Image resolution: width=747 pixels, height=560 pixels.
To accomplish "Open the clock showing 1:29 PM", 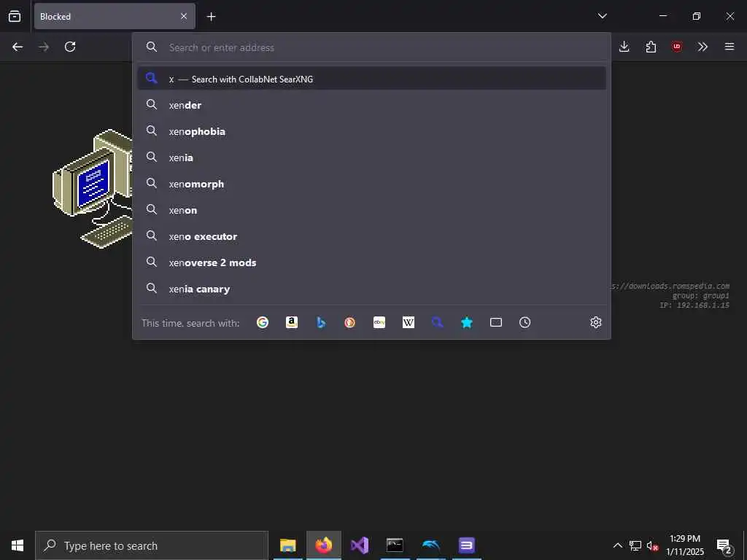I will click(x=684, y=545).
